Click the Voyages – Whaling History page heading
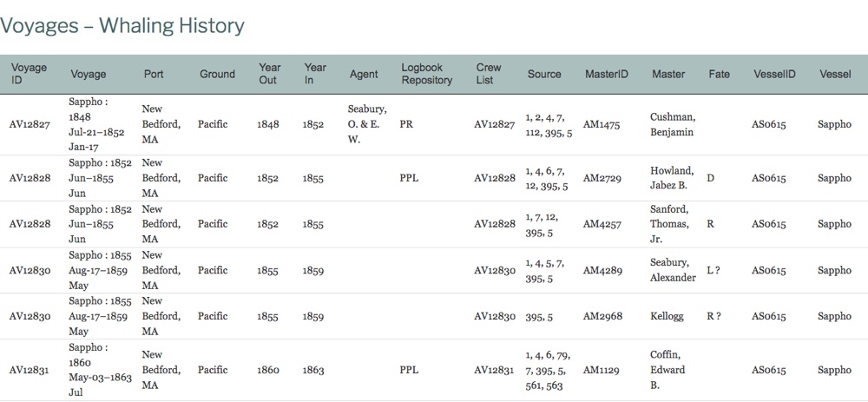Image resolution: width=868 pixels, height=402 pixels. click(122, 26)
